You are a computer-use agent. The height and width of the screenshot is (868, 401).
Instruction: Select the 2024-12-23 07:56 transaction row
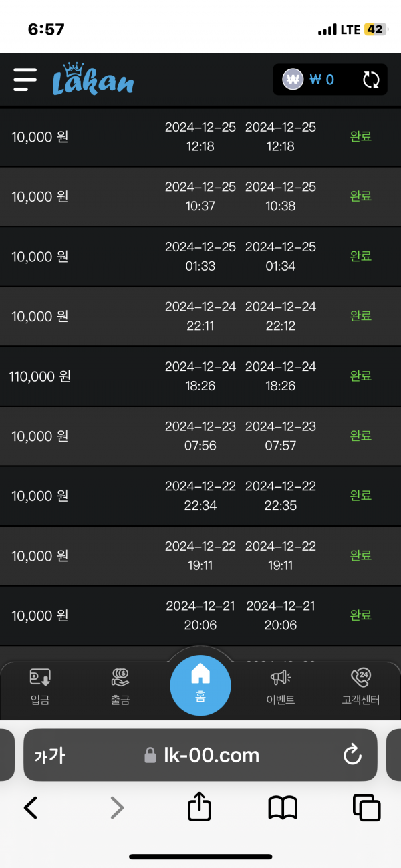[x=200, y=436]
